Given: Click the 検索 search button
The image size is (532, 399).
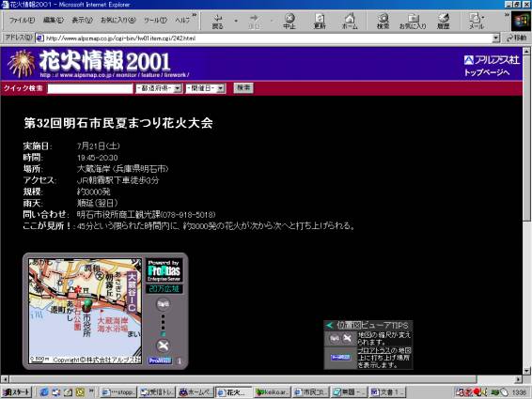Looking at the screenshot, I should pos(243,88).
